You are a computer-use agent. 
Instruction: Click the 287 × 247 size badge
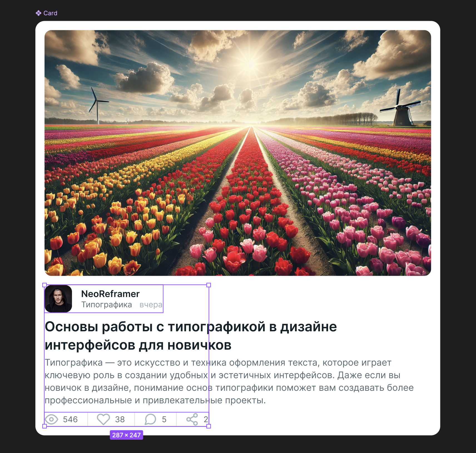[127, 435]
